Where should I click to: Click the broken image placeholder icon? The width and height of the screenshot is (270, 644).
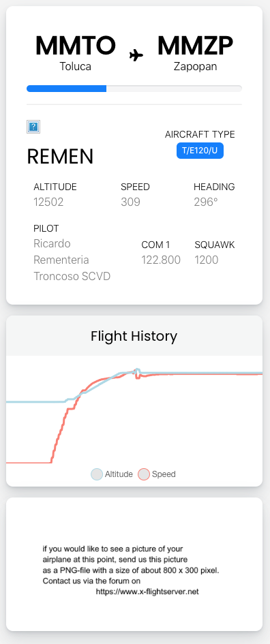(x=33, y=127)
